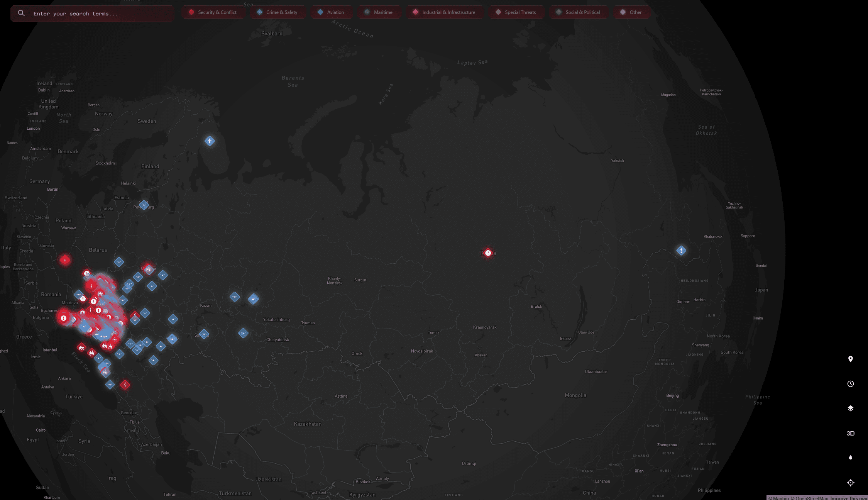Click the Istanbul city label

[50, 350]
